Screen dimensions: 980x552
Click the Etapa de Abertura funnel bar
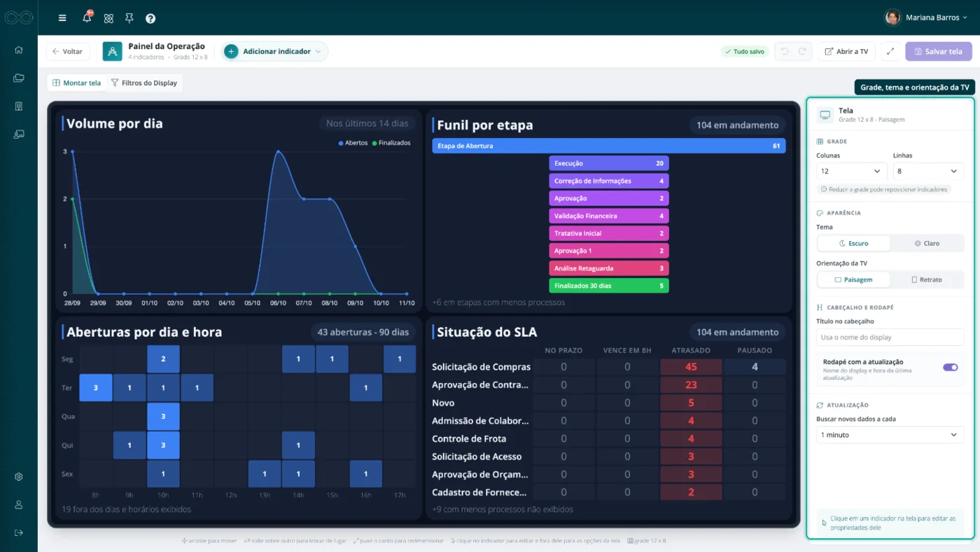tap(608, 146)
